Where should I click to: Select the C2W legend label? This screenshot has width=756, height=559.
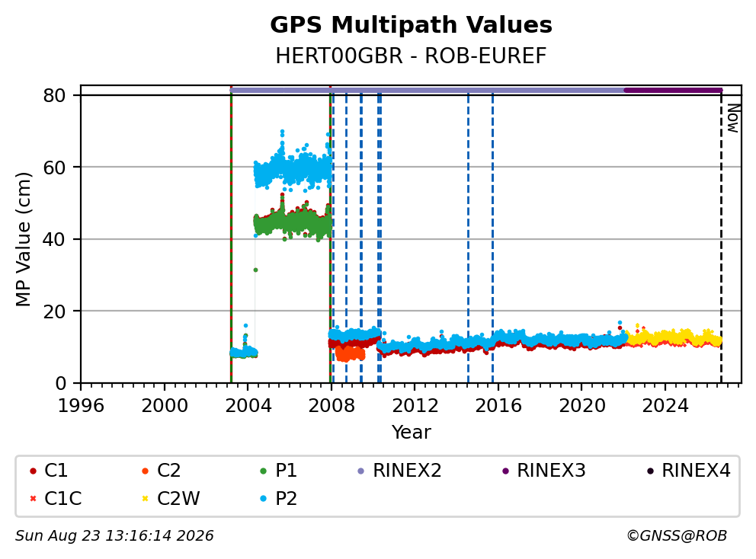178,498
